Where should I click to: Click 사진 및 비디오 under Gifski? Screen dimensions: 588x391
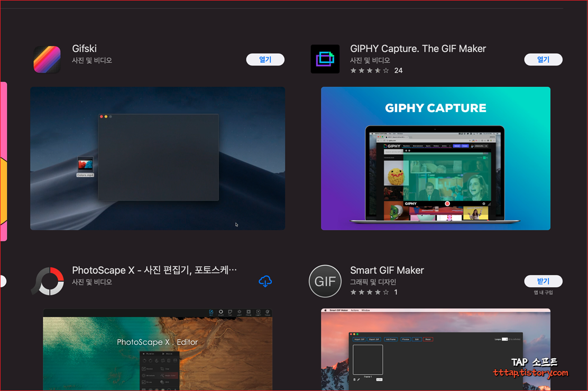tap(92, 60)
